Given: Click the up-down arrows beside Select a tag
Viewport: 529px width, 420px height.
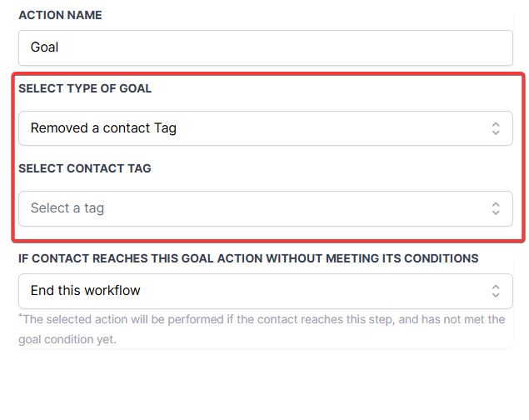Looking at the screenshot, I should (496, 208).
